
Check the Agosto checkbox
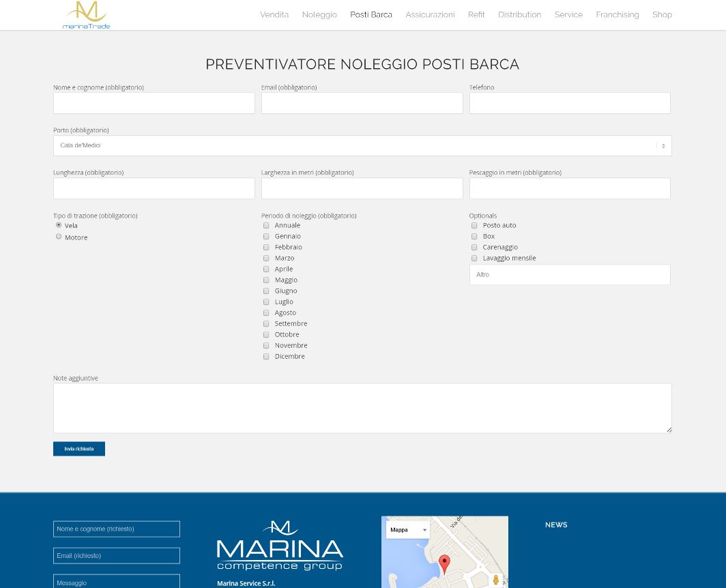coord(266,313)
